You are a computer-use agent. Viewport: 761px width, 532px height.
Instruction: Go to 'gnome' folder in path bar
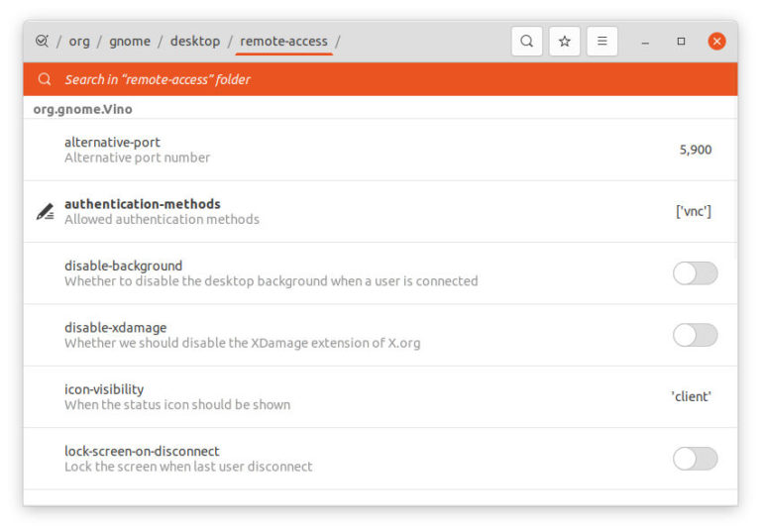130,42
